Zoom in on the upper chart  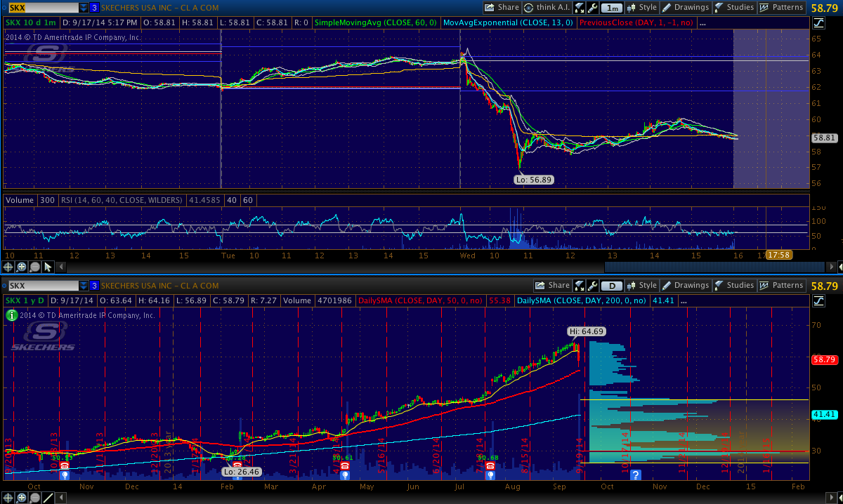20,267
